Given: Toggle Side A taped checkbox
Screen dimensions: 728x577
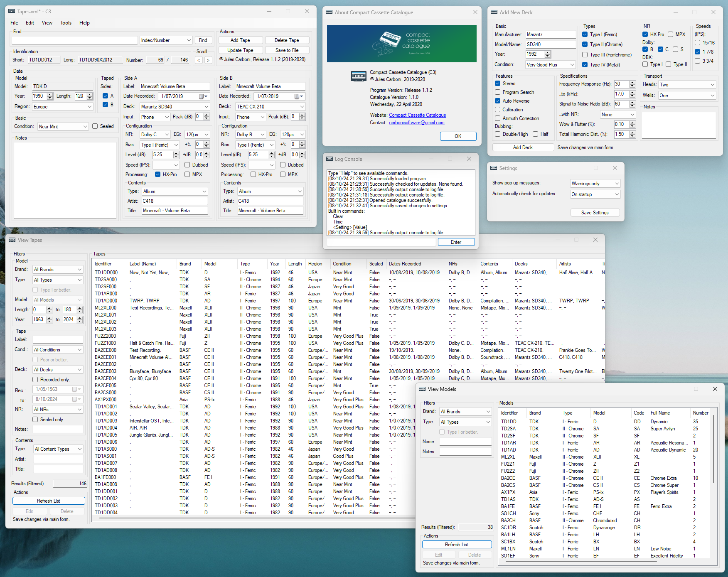Looking at the screenshot, I should click(x=106, y=96).
